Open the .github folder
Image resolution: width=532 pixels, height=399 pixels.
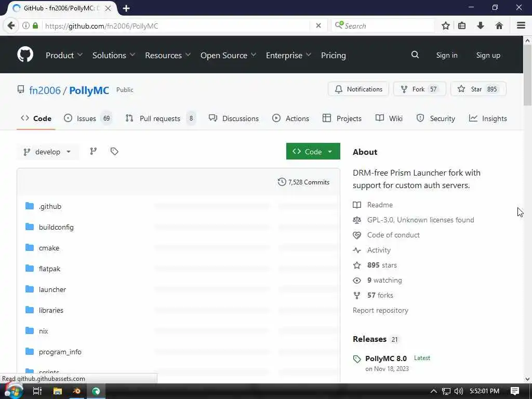(50, 206)
